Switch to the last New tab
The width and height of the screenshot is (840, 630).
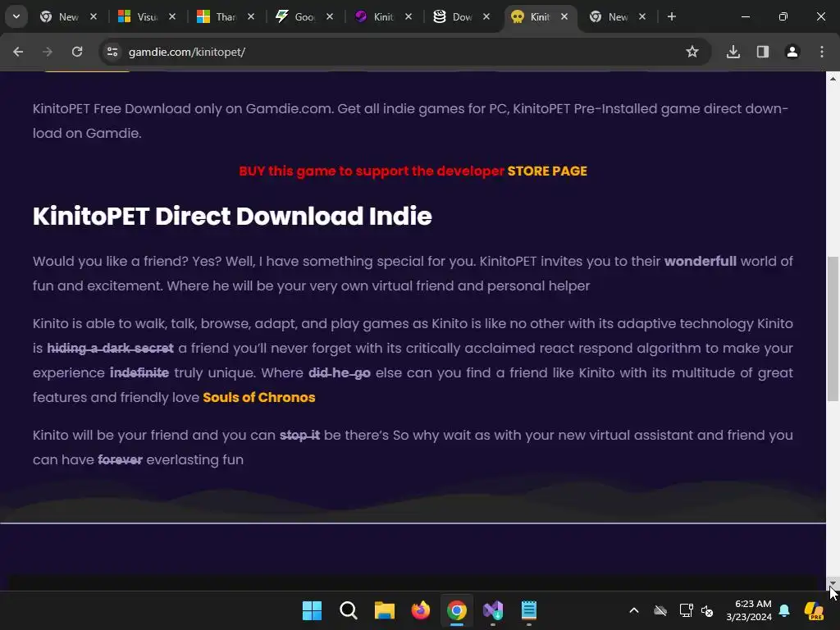click(619, 16)
